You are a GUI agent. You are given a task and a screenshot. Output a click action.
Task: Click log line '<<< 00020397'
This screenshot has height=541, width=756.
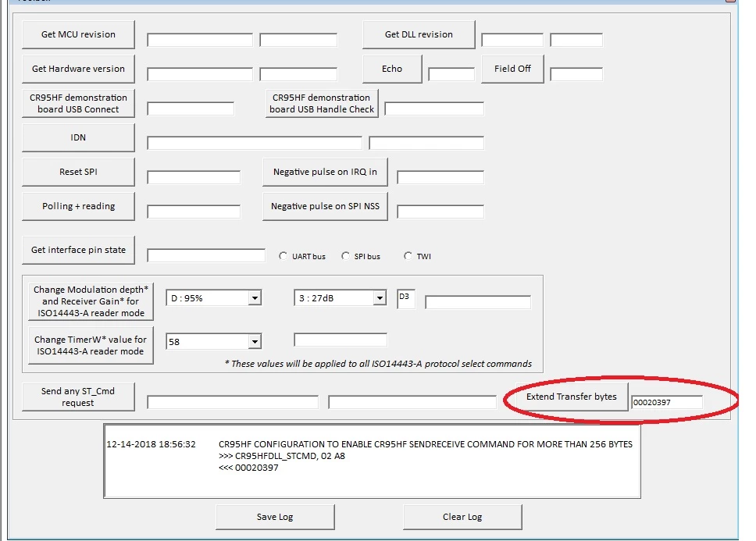(248, 468)
